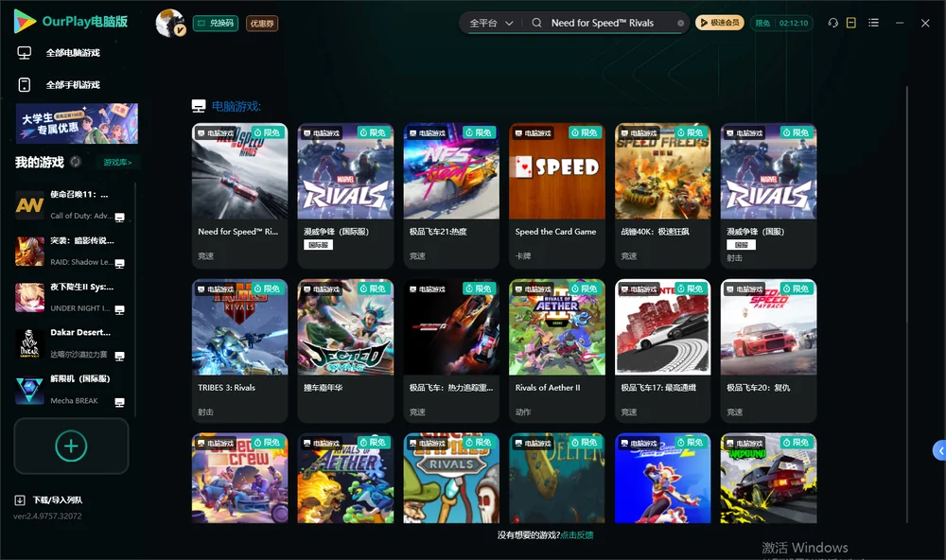Open TRIBES 3: Rivals game card
Image resolution: width=946 pixels, height=560 pixels.
pos(239,351)
